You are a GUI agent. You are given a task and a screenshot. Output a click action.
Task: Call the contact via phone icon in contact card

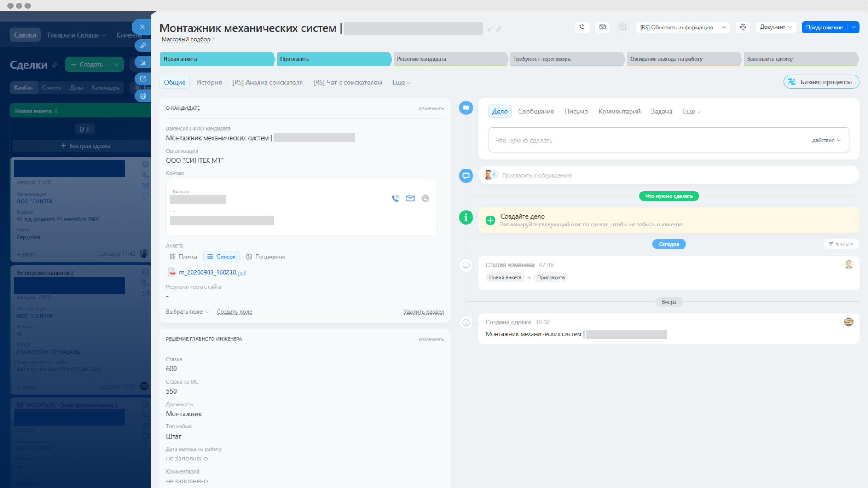(x=396, y=198)
